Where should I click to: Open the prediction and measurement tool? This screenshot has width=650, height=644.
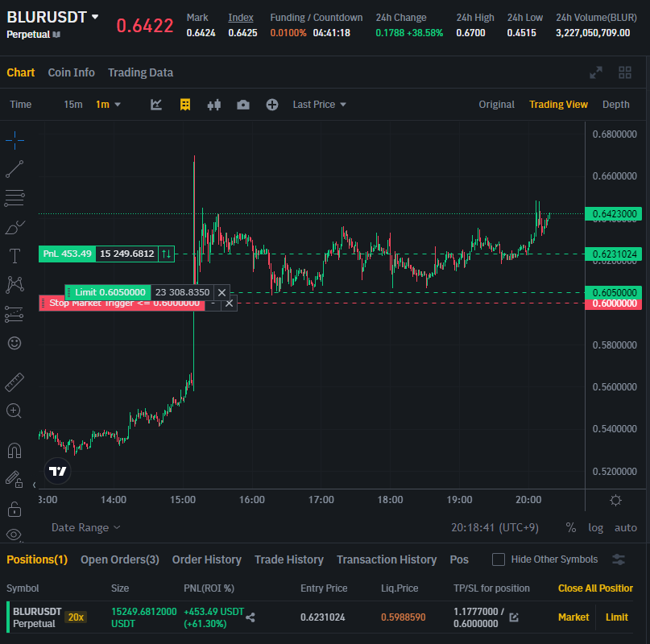click(14, 314)
